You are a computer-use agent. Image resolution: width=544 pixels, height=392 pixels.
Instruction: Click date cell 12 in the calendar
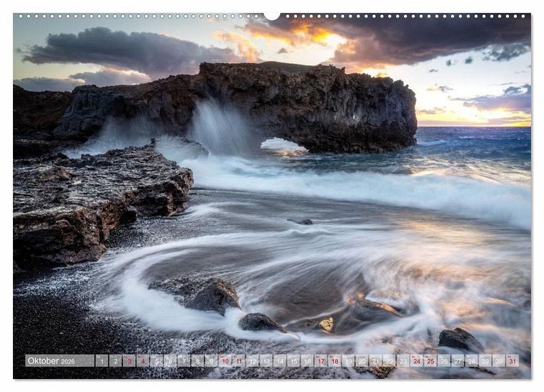click(252, 361)
